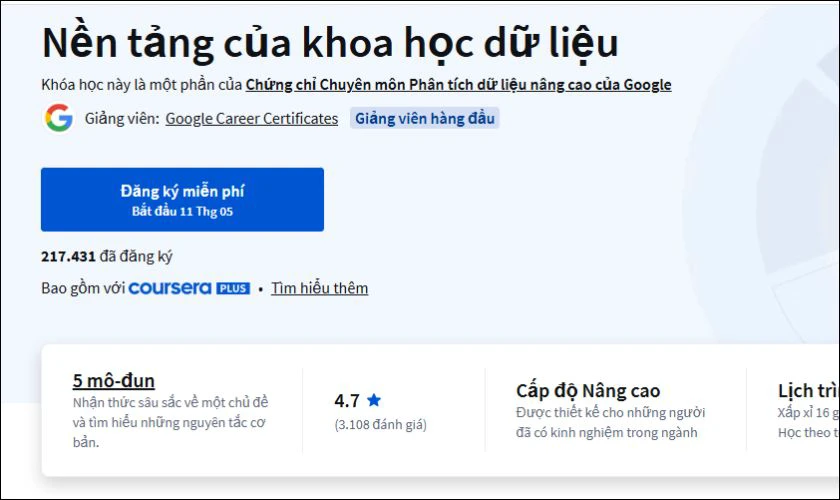
Task: Click the 217.431 đã đăng ký enrollment count
Action: point(107,256)
